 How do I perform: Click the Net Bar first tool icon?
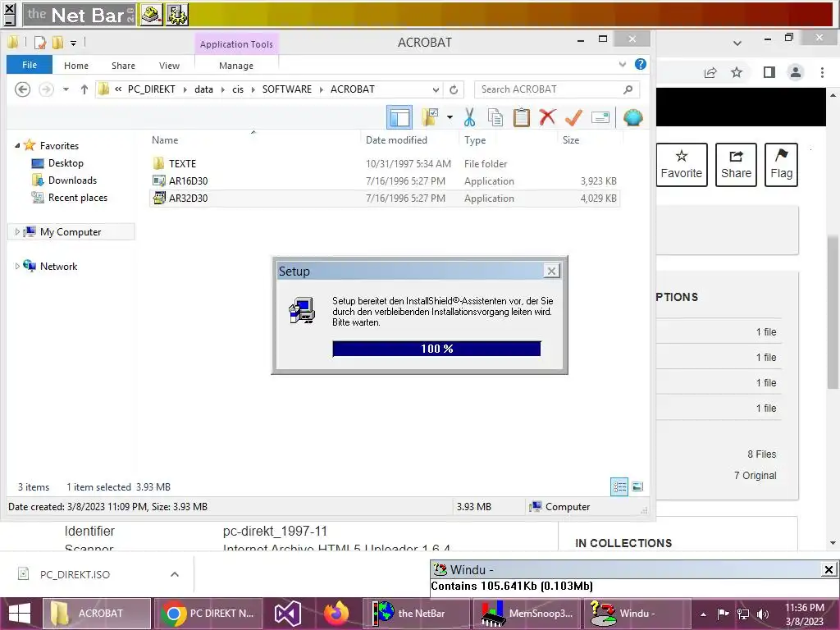[x=152, y=15]
